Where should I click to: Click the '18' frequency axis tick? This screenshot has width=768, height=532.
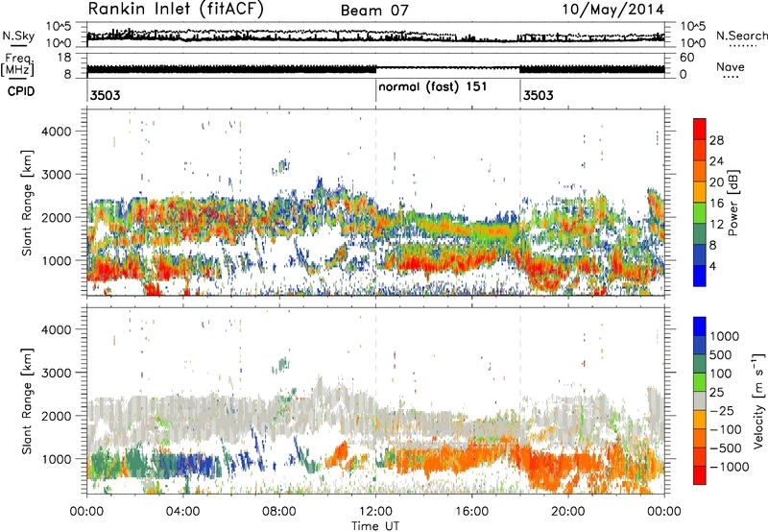point(64,58)
